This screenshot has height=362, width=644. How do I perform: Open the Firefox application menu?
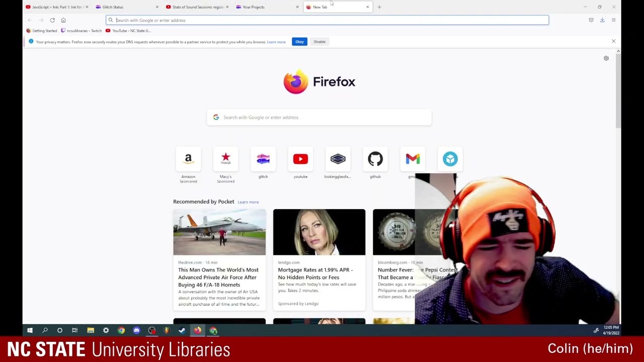click(x=613, y=20)
